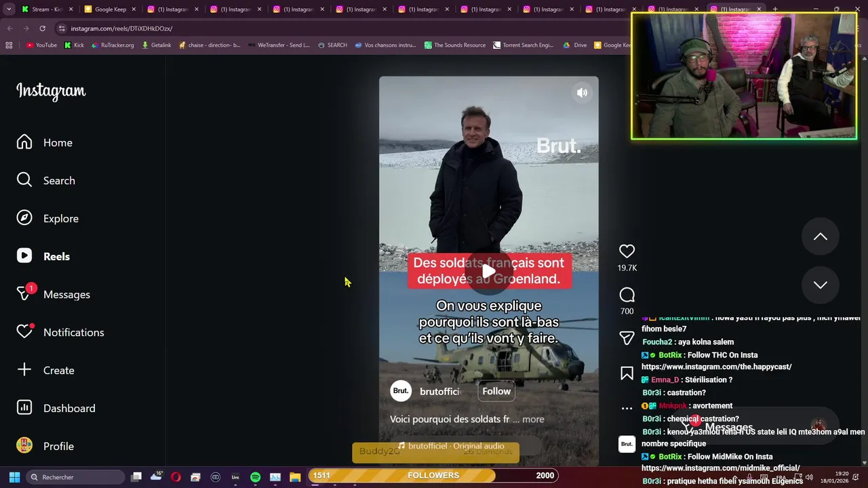The height and width of the screenshot is (488, 868).
Task: Open the reel's three-dot more options
Action: pyautogui.click(x=627, y=408)
